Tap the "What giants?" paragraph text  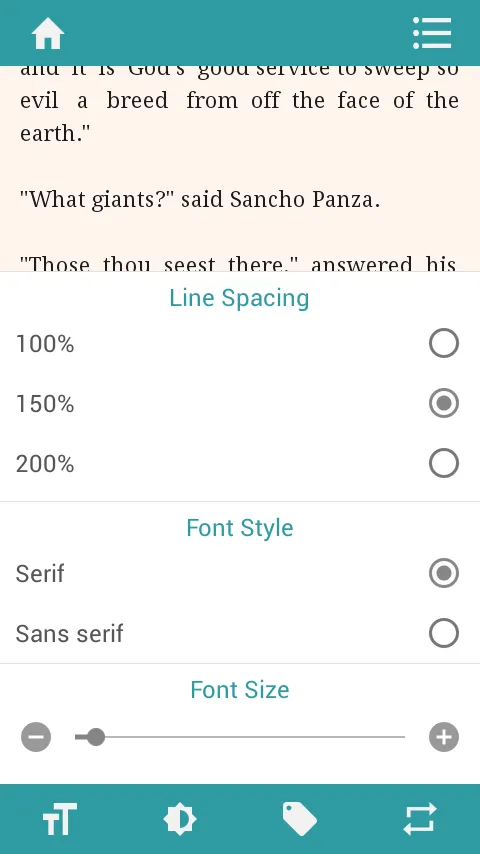[199, 200]
